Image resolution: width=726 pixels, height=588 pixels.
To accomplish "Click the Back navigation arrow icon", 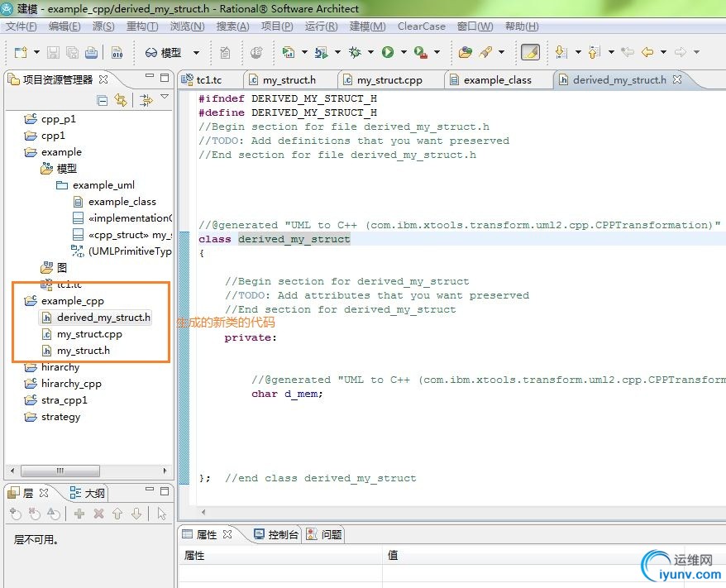I will 647,52.
